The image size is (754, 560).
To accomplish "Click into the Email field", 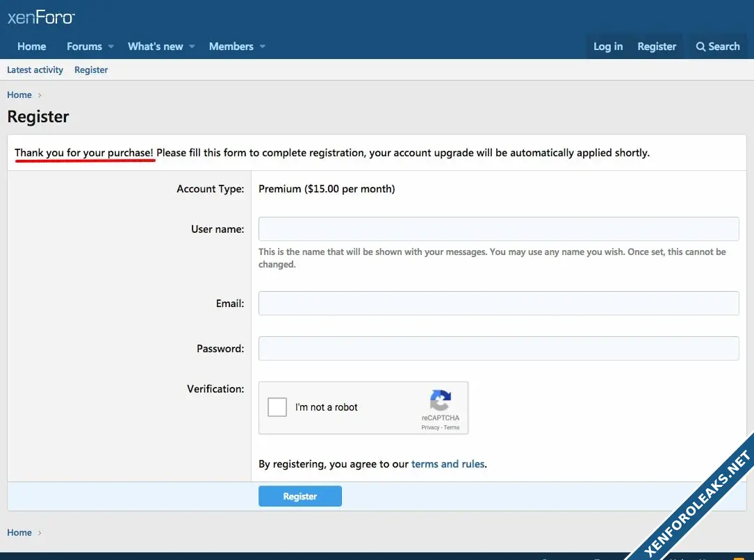I will (x=498, y=304).
